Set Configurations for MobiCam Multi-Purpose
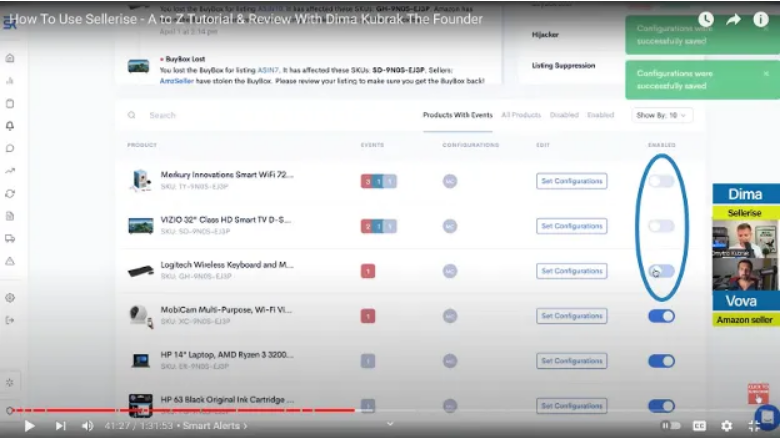The height and width of the screenshot is (438, 780). pos(572,316)
